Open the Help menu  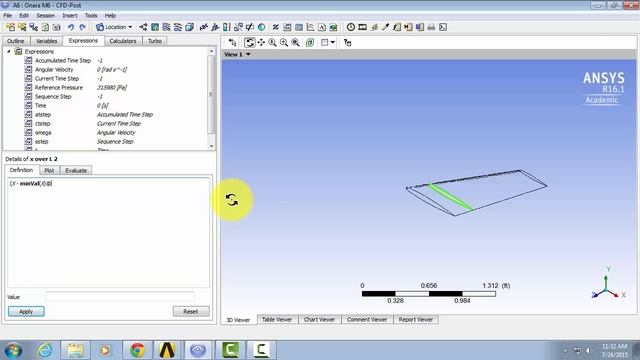pyautogui.click(x=110, y=16)
